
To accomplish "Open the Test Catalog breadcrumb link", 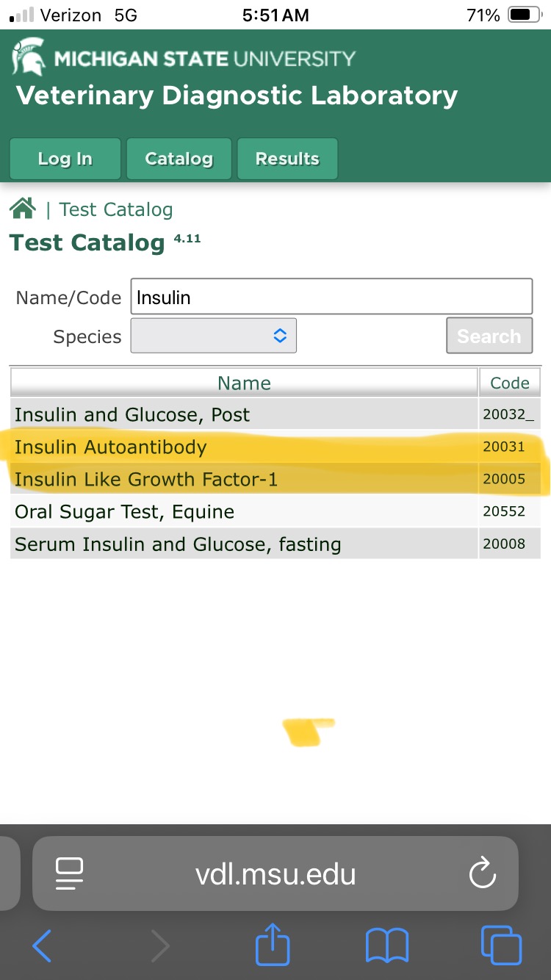I will pyautogui.click(x=116, y=210).
